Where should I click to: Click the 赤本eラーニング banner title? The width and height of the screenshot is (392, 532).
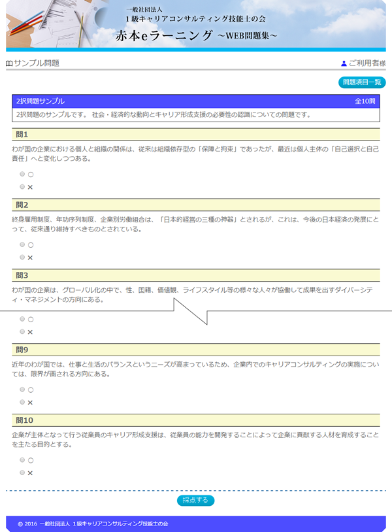click(164, 35)
